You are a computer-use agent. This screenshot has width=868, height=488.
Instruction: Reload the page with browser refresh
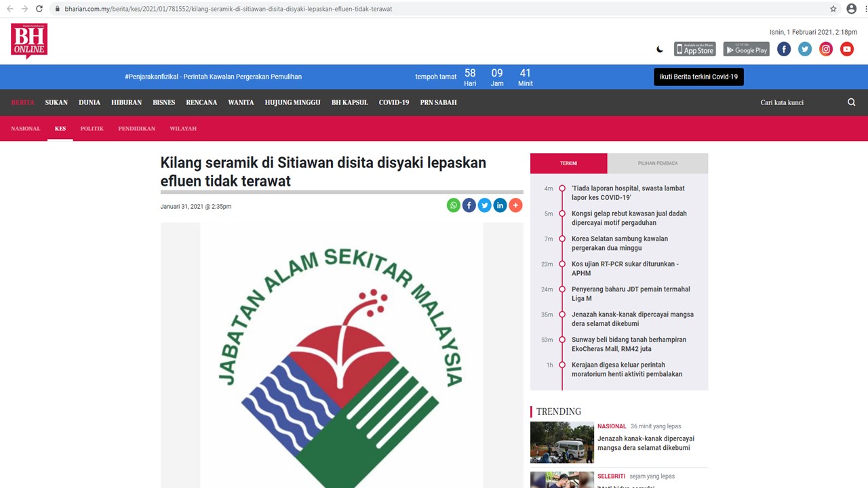(x=39, y=9)
